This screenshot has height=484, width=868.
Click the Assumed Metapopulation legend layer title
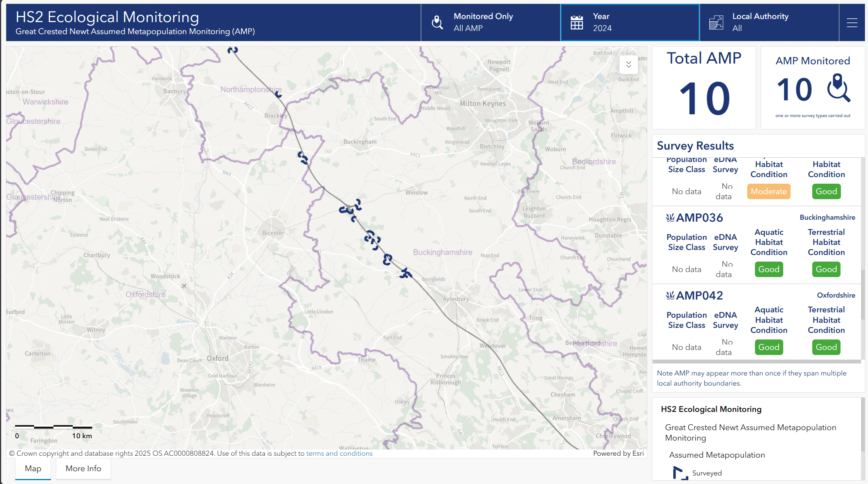(717, 455)
